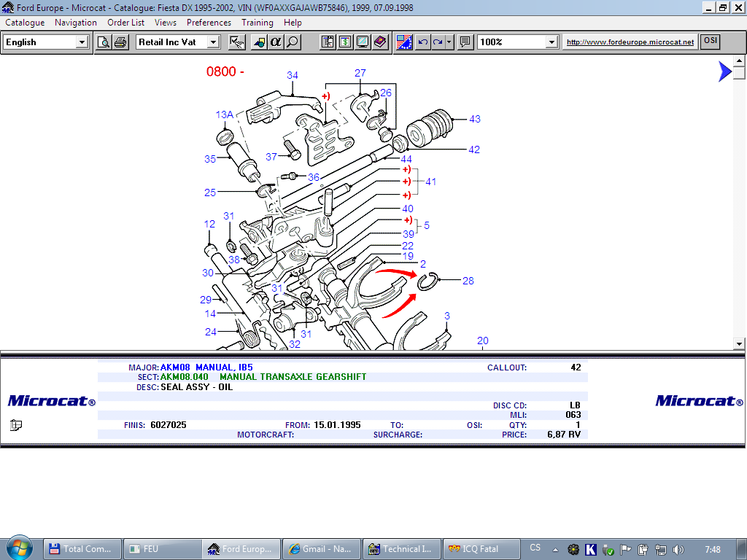
Task: Click the book icon in toolbar
Action: click(380, 42)
